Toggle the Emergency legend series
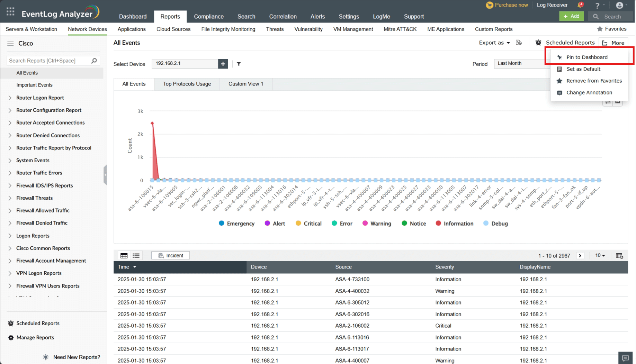636x364 pixels. tap(237, 224)
